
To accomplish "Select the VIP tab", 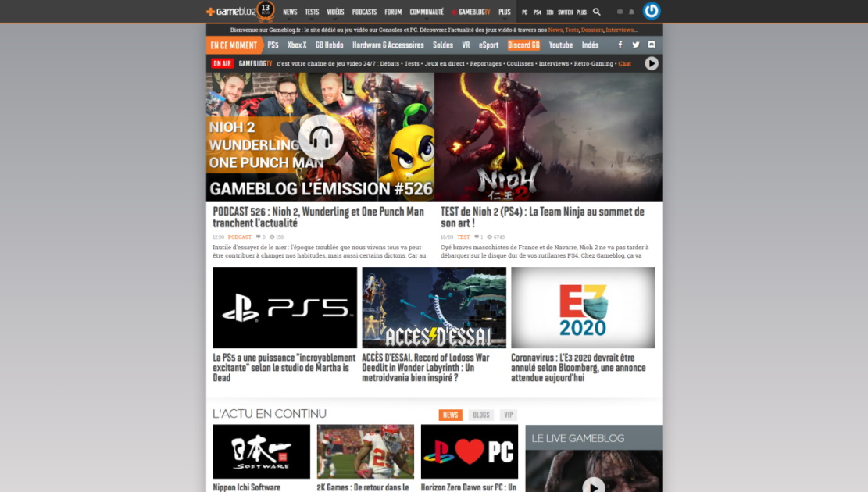I will [x=508, y=415].
